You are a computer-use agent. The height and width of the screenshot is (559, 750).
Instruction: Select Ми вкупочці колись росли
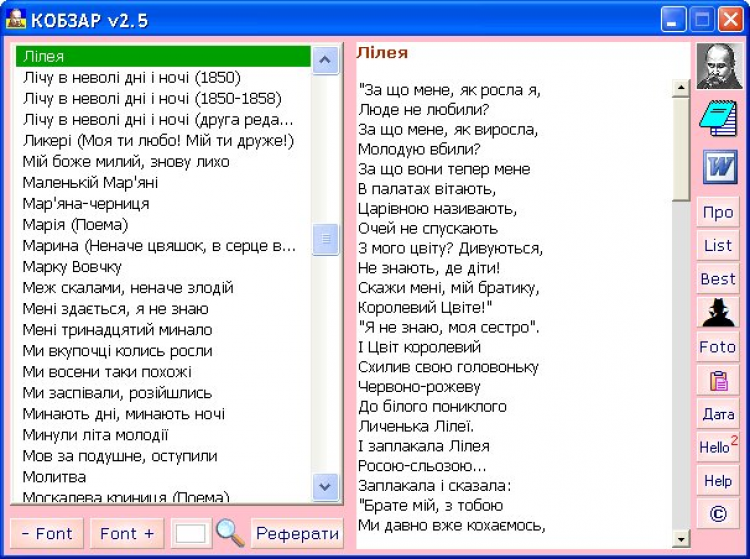pos(163,351)
